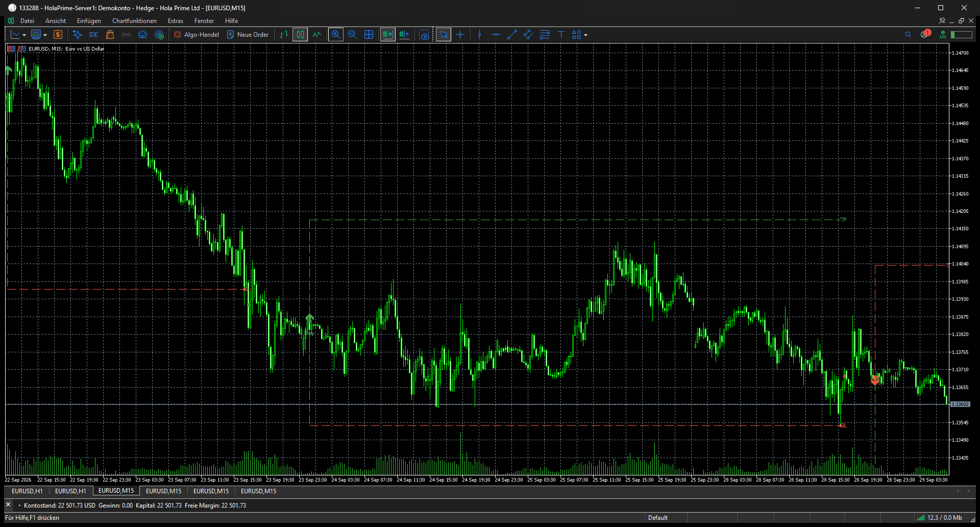Click the globe with plus icon
The width and height of the screenshot is (980, 527).
[x=159, y=35]
